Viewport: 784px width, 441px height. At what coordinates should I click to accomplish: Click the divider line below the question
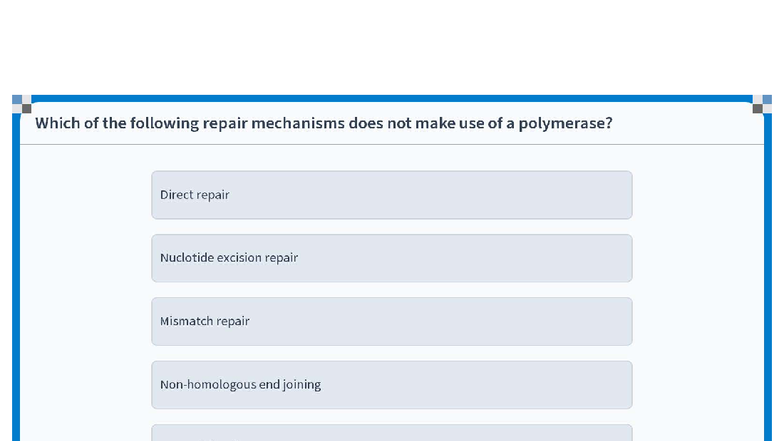click(391, 145)
